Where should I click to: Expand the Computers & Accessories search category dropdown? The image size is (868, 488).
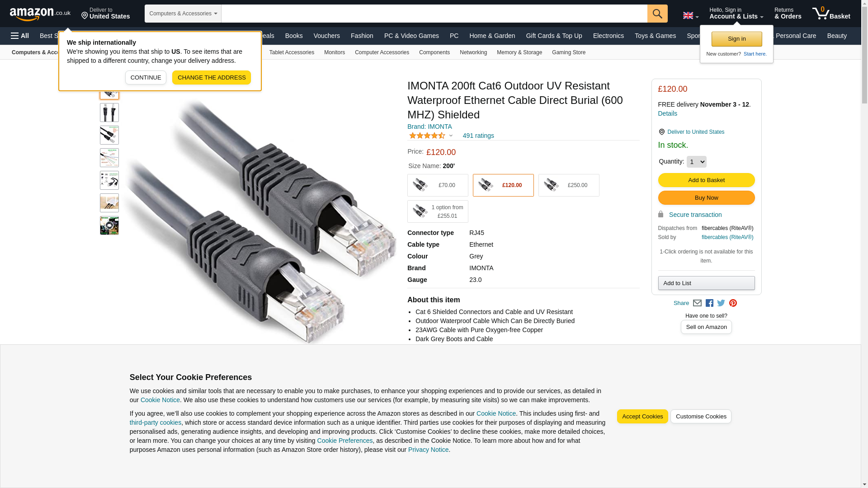[x=183, y=14]
